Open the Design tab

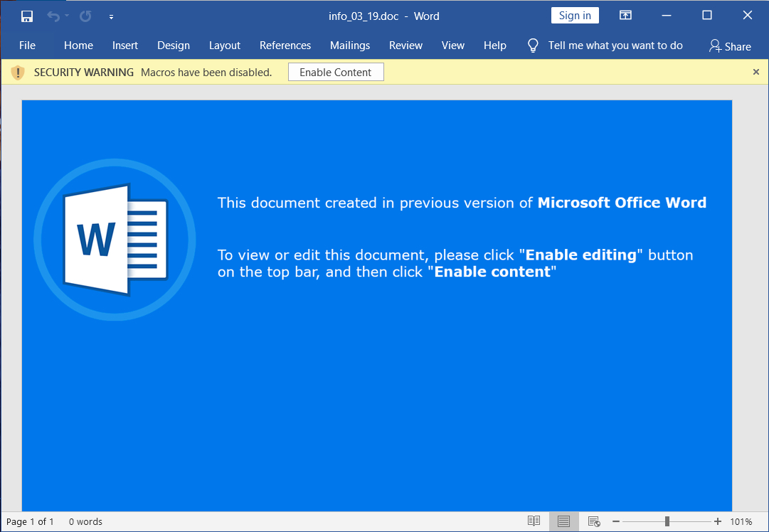pyautogui.click(x=174, y=46)
